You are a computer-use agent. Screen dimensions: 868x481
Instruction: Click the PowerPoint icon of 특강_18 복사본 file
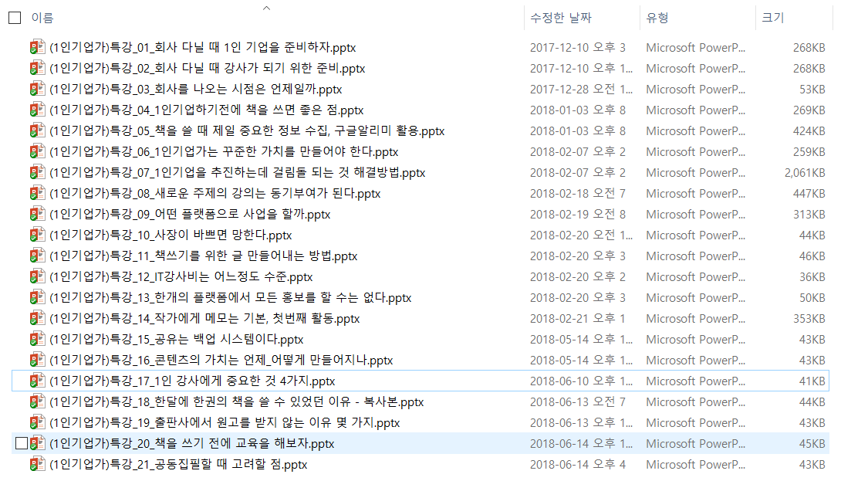[x=36, y=401]
